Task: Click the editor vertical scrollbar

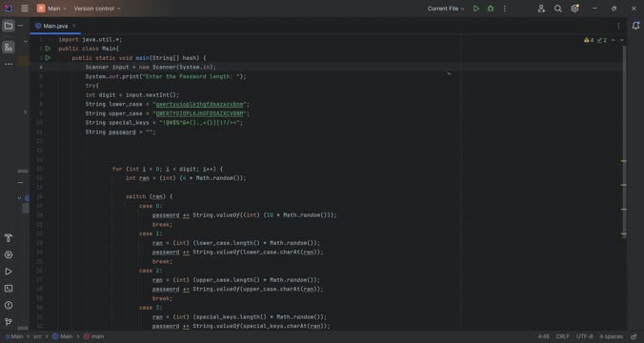Action: point(624,142)
